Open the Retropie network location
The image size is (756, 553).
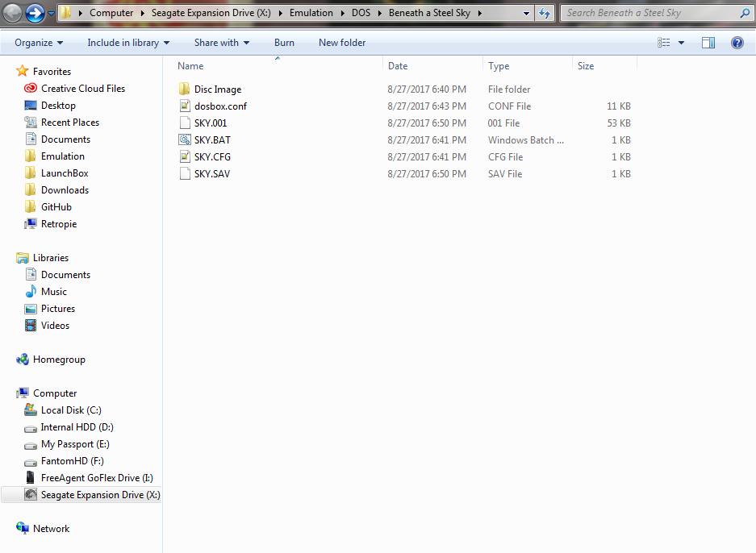(x=59, y=224)
